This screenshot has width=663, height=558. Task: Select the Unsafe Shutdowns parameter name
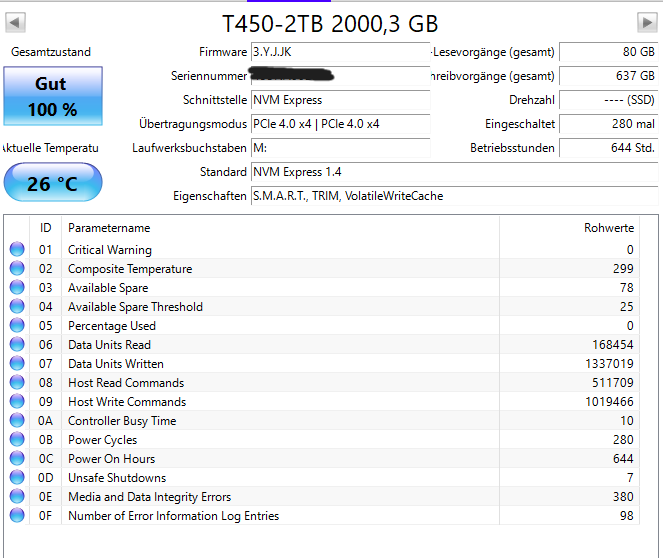[x=117, y=478]
